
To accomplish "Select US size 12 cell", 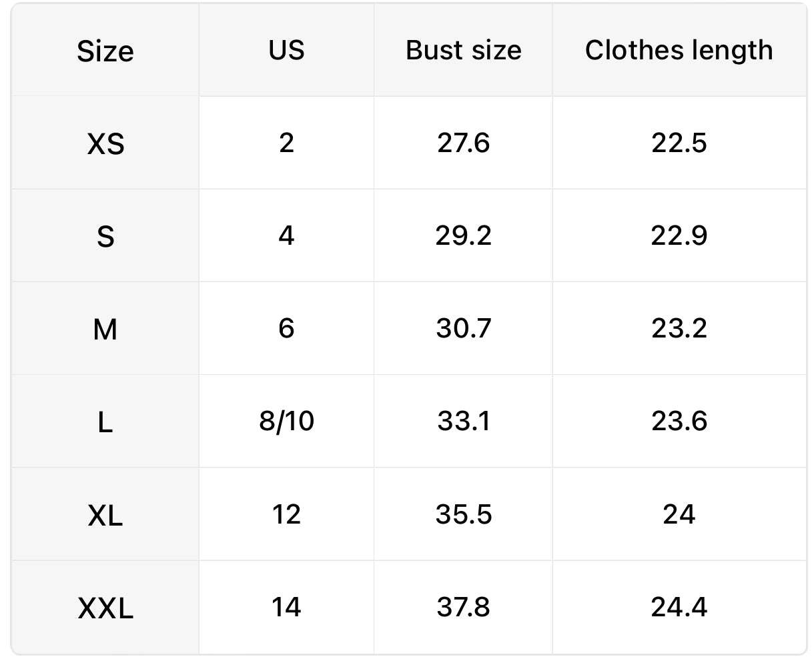I will [x=286, y=514].
